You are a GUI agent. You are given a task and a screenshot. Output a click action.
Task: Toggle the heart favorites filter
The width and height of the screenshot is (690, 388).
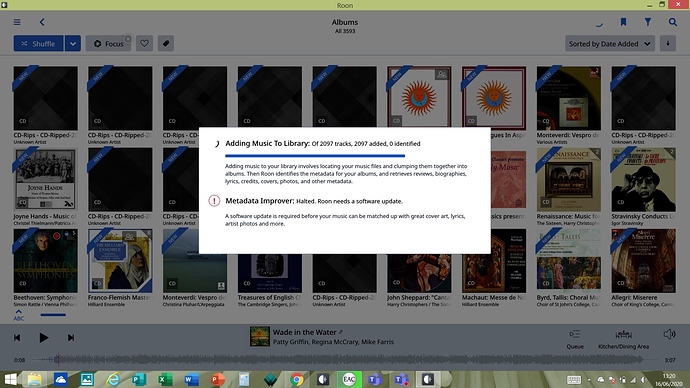pyautogui.click(x=144, y=44)
